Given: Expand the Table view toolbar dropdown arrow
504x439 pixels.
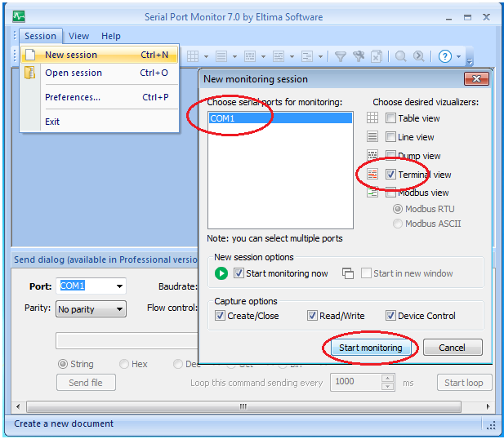Looking at the screenshot, I should pyautogui.click(x=207, y=57).
